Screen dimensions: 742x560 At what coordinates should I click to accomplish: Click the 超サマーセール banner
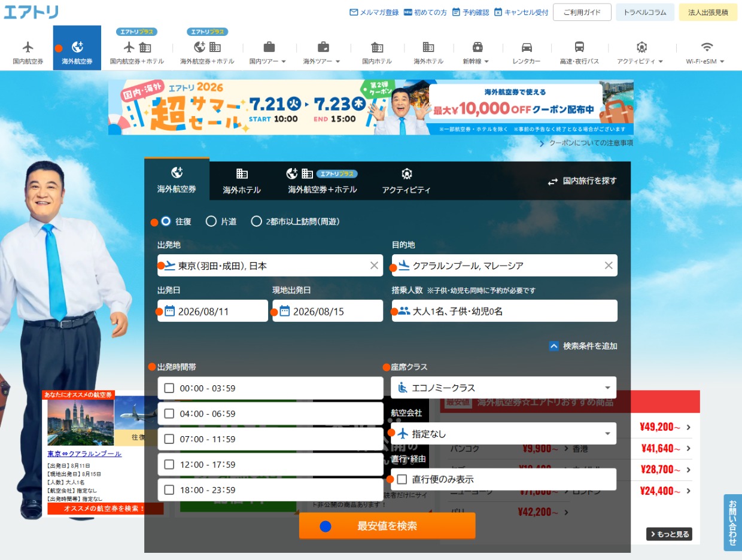pyautogui.click(x=371, y=107)
